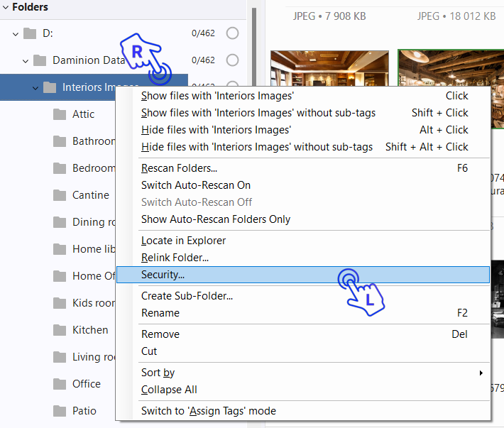
Task: Click the Bedroom folder icon
Action: [60, 168]
